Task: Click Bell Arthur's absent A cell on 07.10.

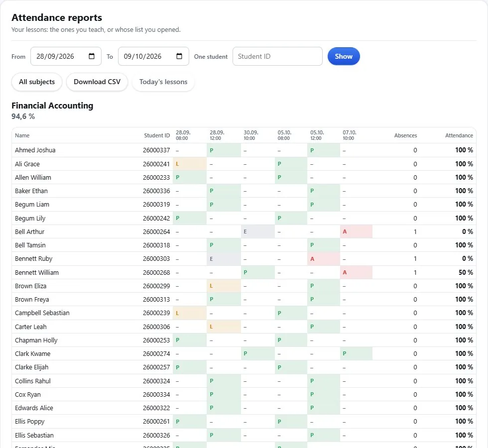Action: point(356,231)
